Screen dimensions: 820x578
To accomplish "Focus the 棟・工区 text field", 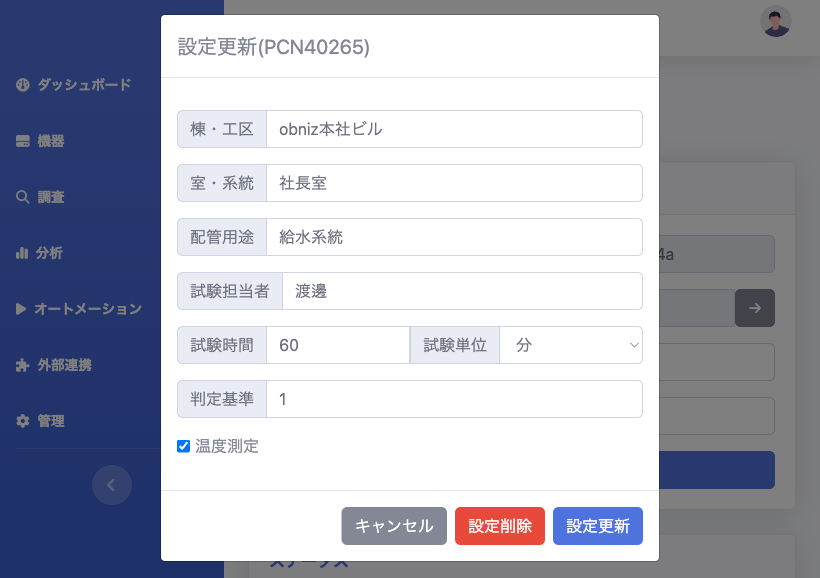I will [x=454, y=129].
